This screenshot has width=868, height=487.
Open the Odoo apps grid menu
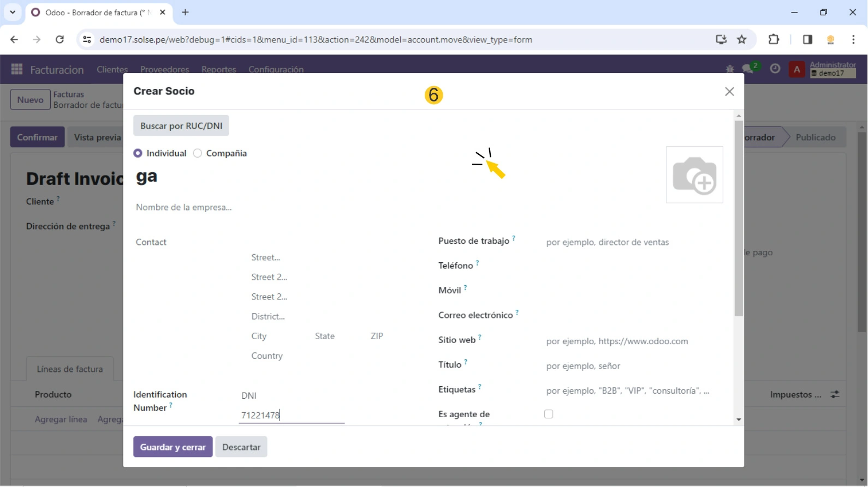[x=17, y=69]
